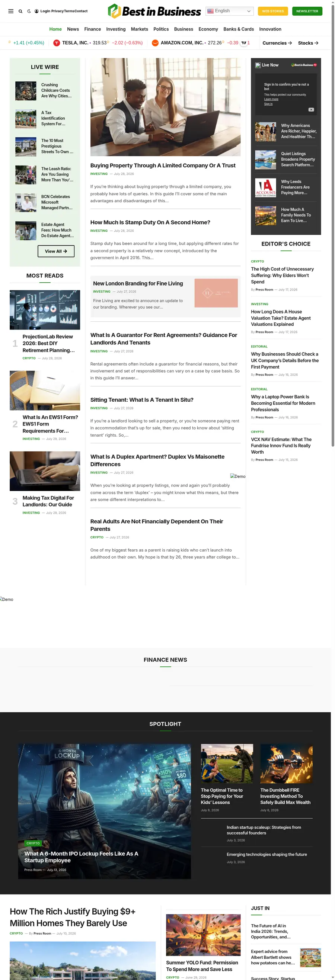This screenshot has width=335, height=980.
Task: Open Sitting Tenant article headline
Action: pos(141,400)
